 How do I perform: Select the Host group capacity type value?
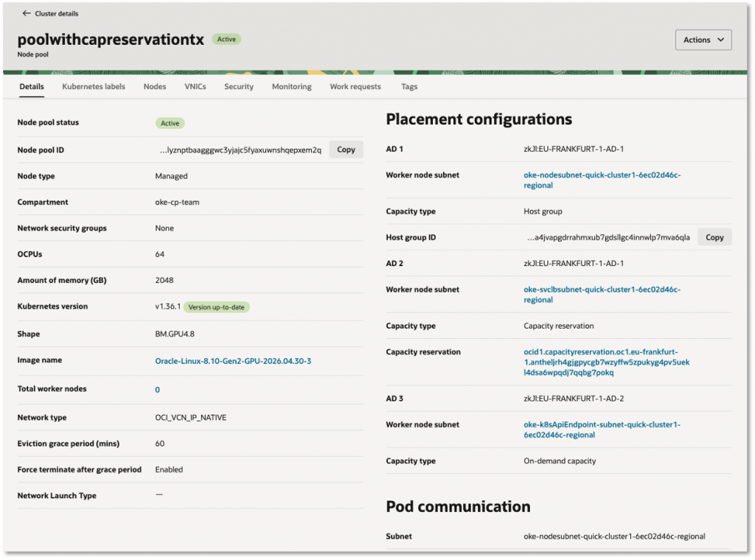click(x=543, y=211)
